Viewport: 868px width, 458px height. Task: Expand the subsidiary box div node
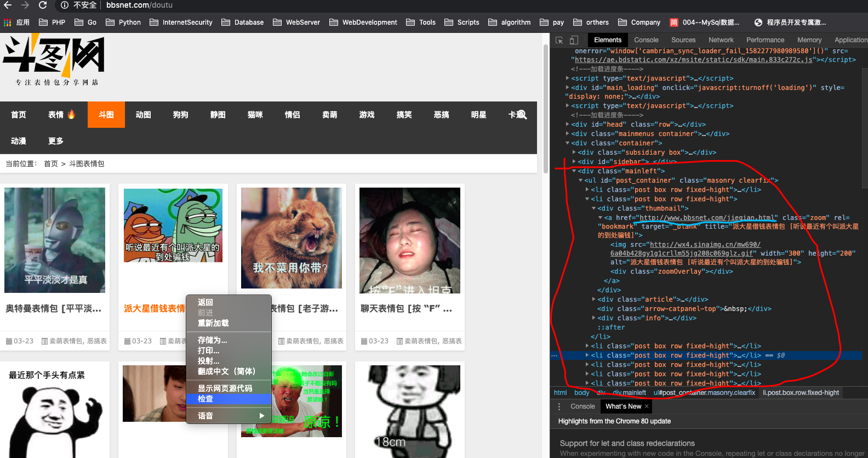click(x=574, y=152)
